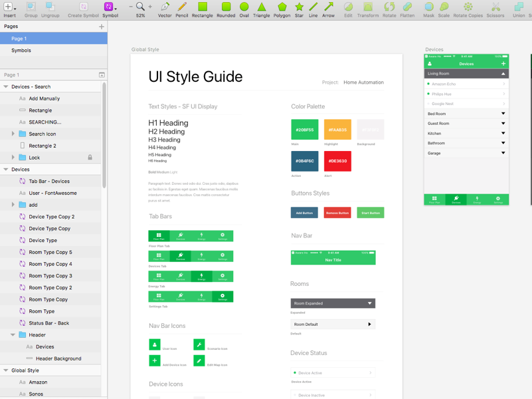Viewport: 532px width, 399px height.
Task: Select the Add Manually text layer
Action: point(50,98)
